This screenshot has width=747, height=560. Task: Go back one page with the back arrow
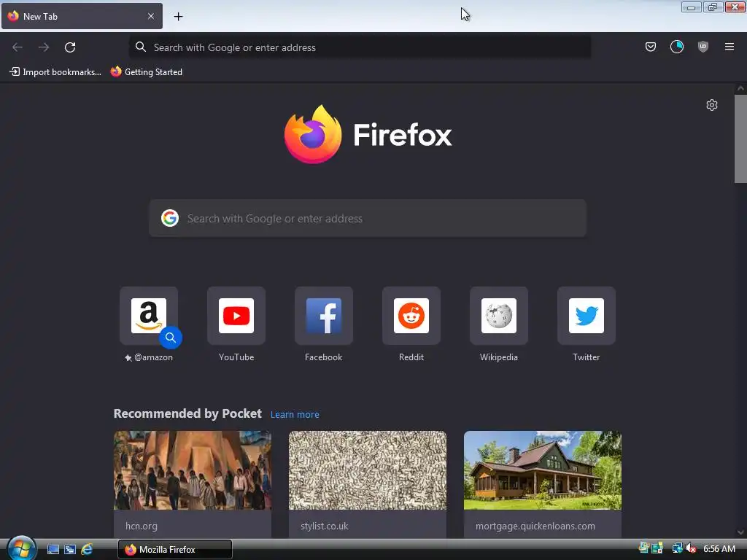pos(18,47)
